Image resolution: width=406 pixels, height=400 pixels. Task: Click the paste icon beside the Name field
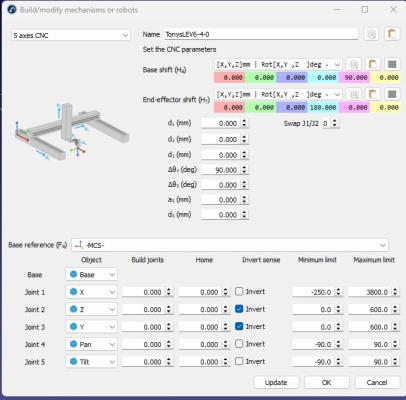pyautogui.click(x=392, y=34)
